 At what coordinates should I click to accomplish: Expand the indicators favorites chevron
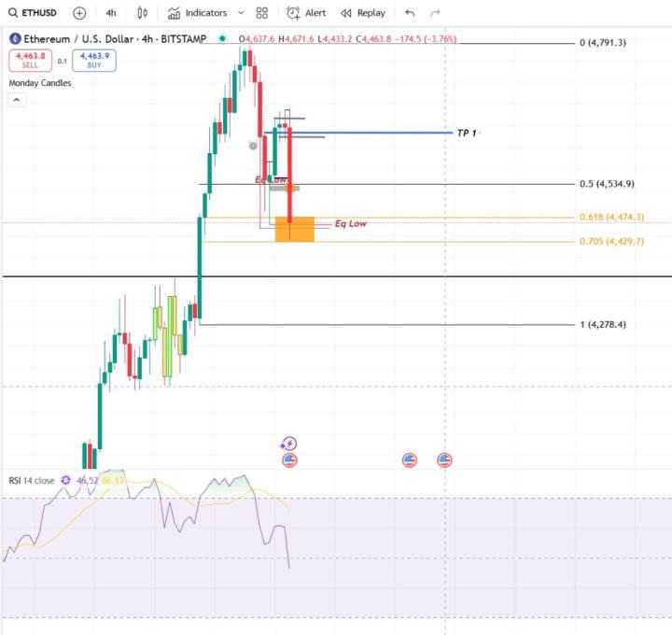[241, 13]
